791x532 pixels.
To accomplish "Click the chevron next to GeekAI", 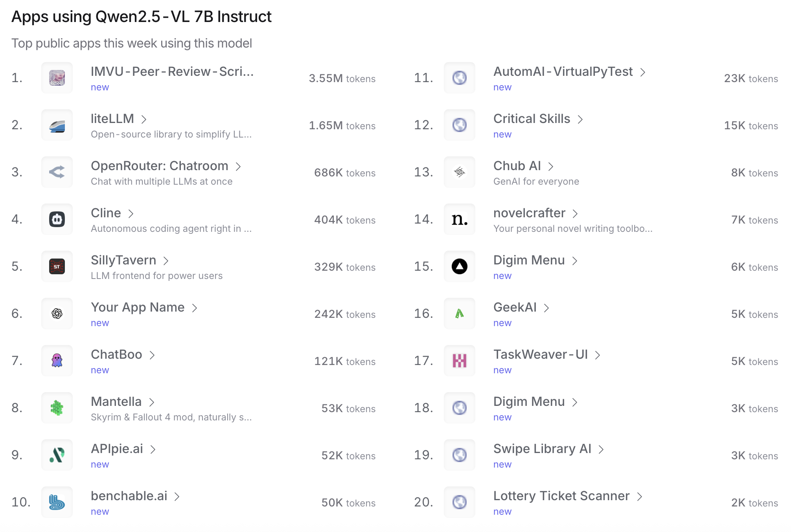I will click(546, 308).
